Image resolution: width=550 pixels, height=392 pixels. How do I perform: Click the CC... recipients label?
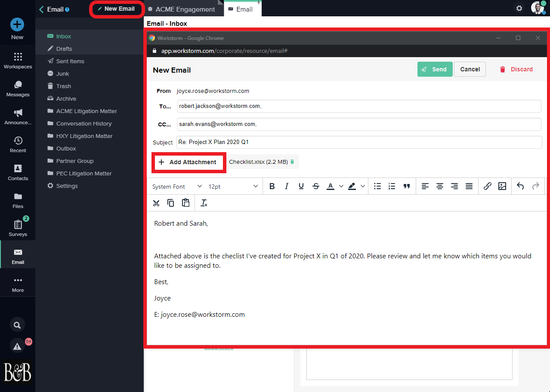164,124
